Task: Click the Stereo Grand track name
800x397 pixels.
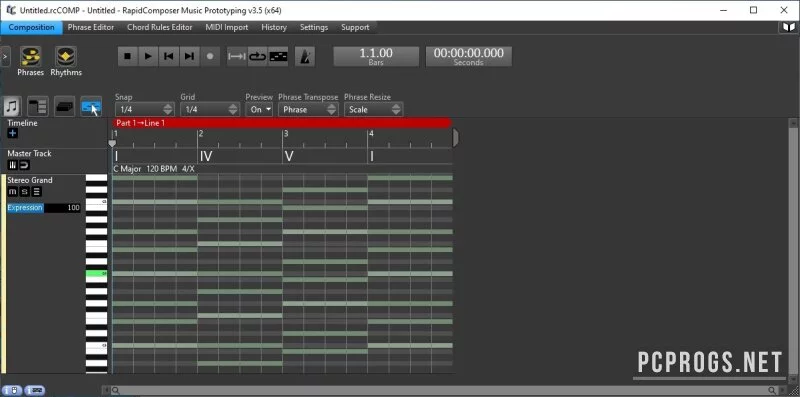Action: (30, 180)
